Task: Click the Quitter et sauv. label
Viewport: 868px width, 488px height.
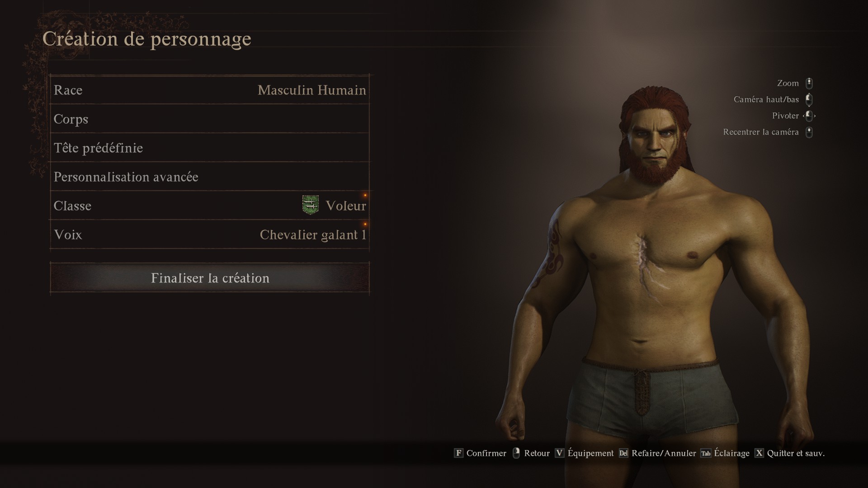Action: (796, 453)
